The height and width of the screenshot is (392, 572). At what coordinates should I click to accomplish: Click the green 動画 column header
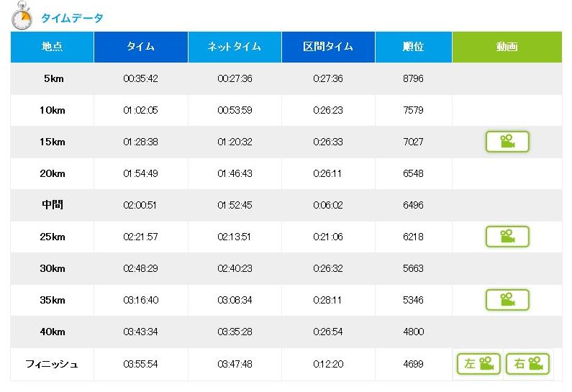(507, 47)
